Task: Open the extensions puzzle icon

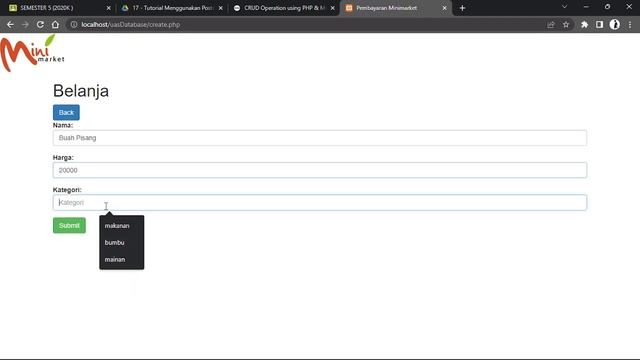Action: tap(584, 24)
